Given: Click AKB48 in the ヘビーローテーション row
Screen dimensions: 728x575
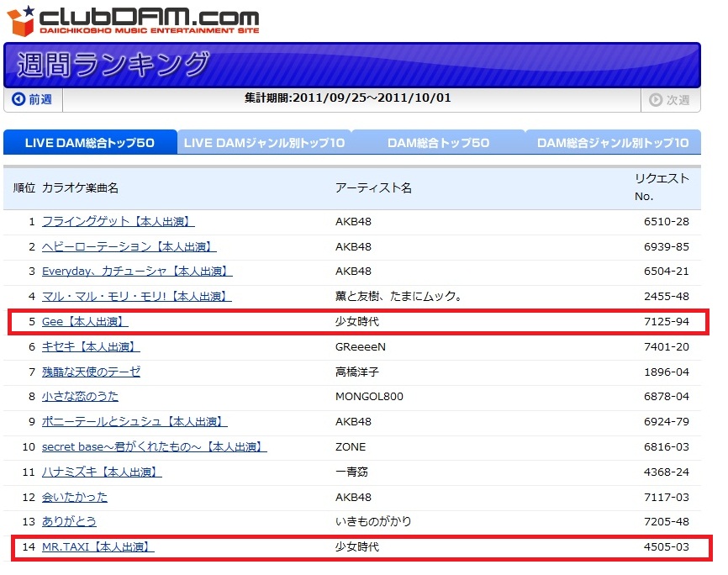Looking at the screenshot, I should tap(353, 246).
